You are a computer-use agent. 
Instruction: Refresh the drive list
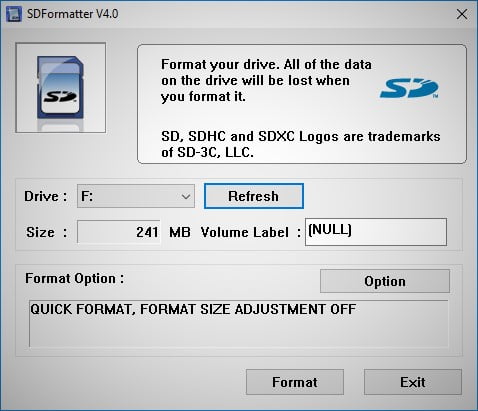(254, 196)
